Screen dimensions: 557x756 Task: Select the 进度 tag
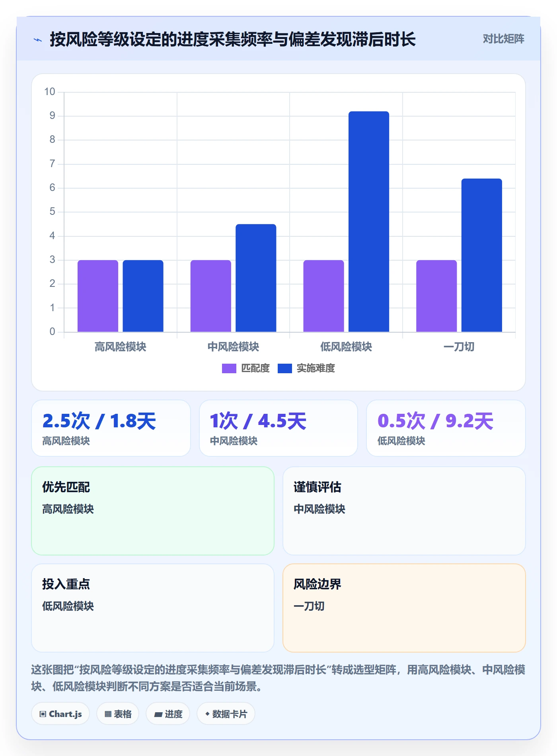coord(168,714)
